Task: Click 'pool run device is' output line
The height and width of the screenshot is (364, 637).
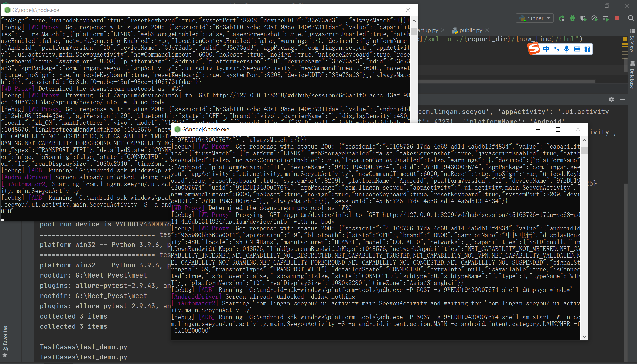Action: [x=105, y=224]
